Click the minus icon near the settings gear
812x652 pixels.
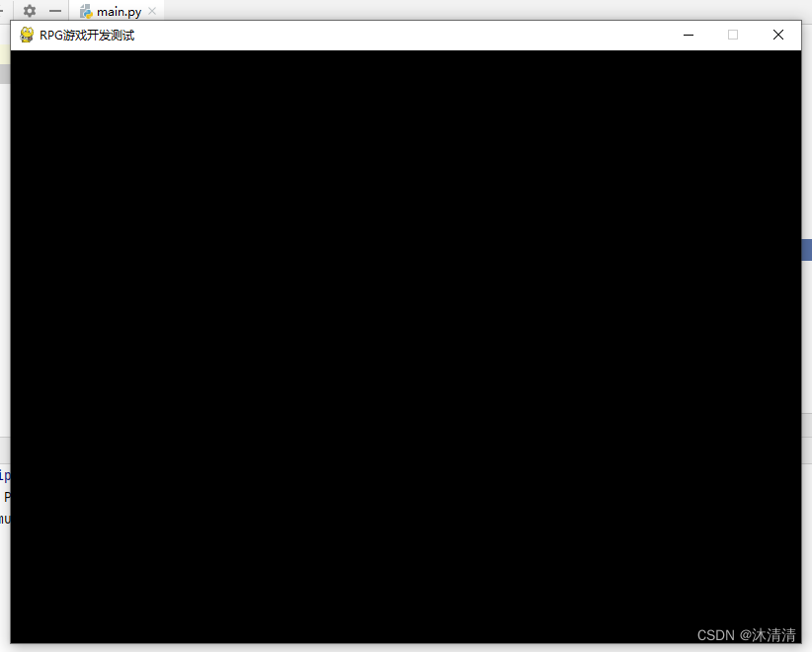(x=54, y=11)
